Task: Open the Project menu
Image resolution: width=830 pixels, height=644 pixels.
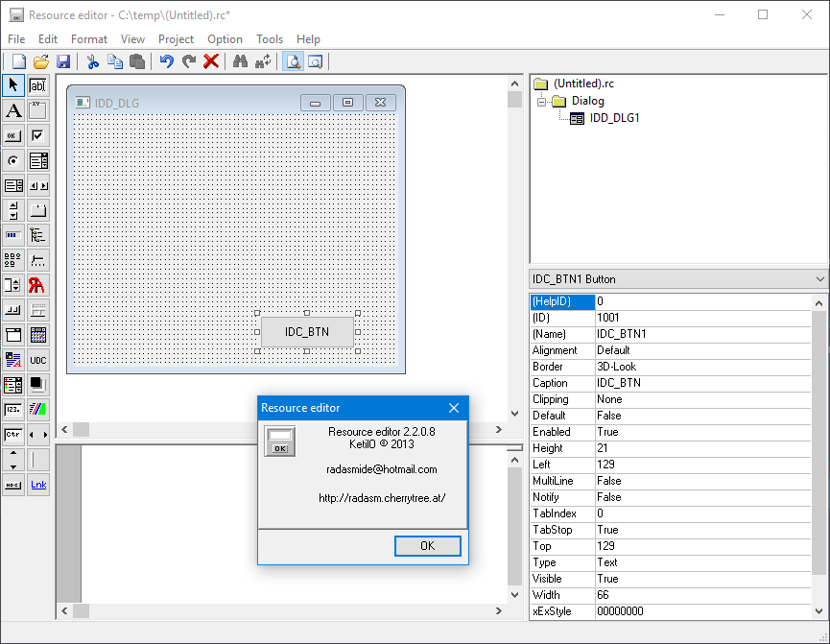Action: 176,39
